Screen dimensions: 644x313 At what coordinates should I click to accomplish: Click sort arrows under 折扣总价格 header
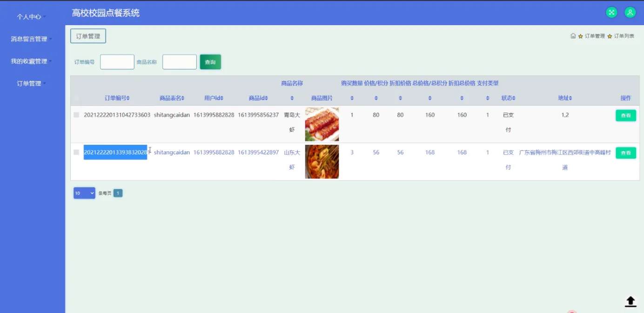point(462,98)
